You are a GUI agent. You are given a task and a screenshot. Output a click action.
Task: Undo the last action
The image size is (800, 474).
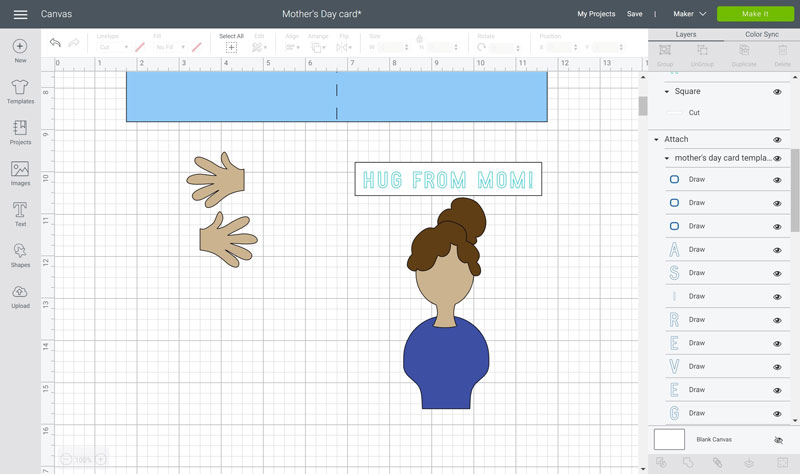(55, 43)
